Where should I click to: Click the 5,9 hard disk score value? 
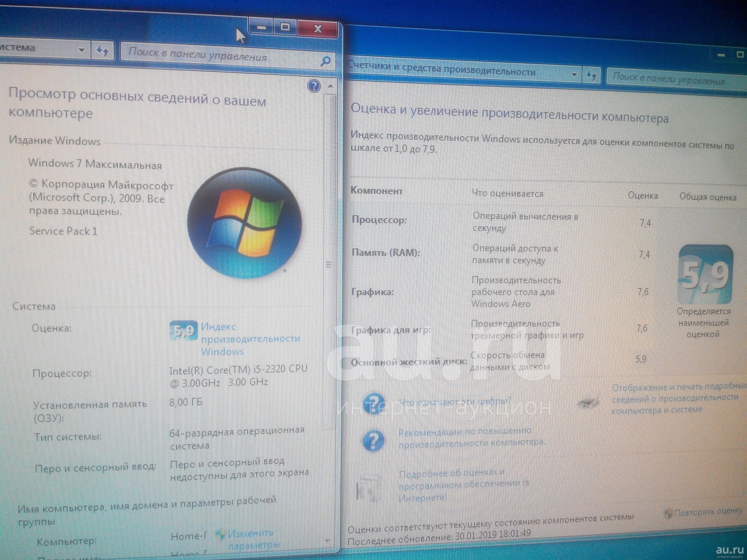tap(640, 358)
